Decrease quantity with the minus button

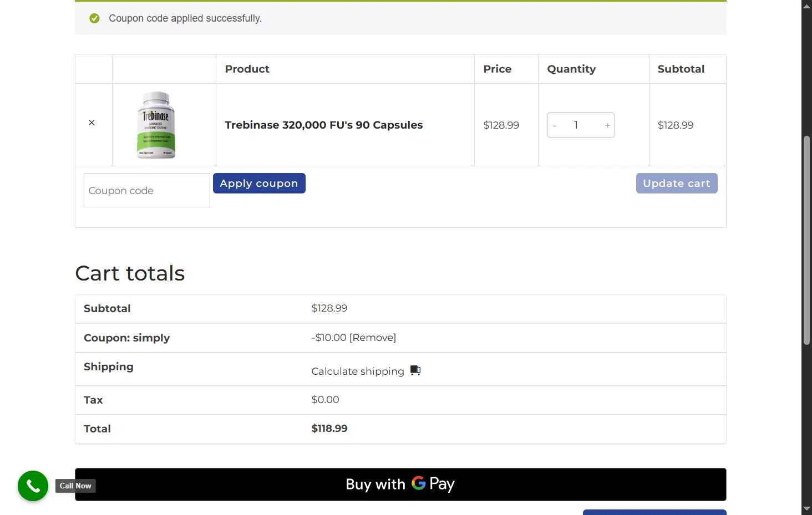pos(554,125)
